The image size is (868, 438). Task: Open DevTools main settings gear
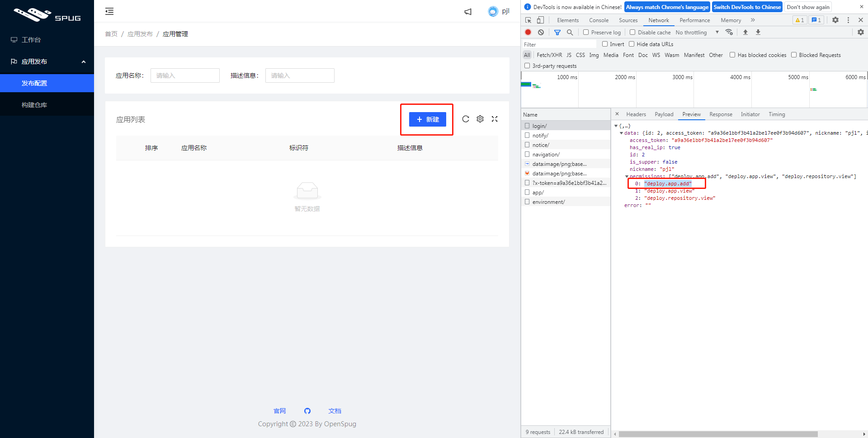835,20
